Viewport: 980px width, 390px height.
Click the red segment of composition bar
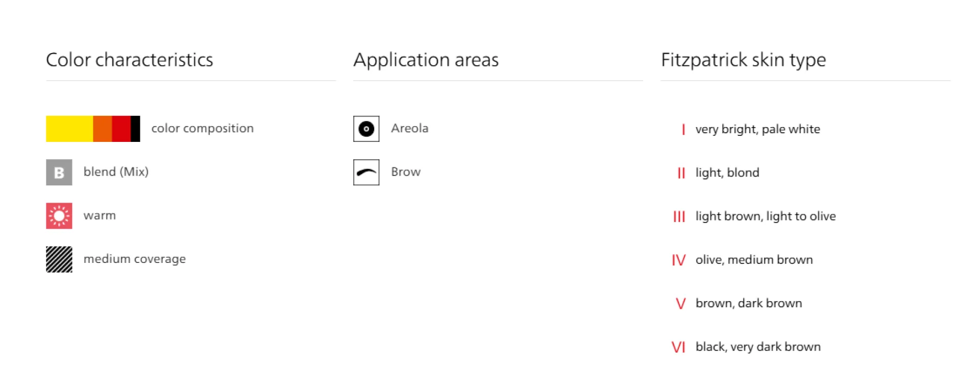coord(121,129)
